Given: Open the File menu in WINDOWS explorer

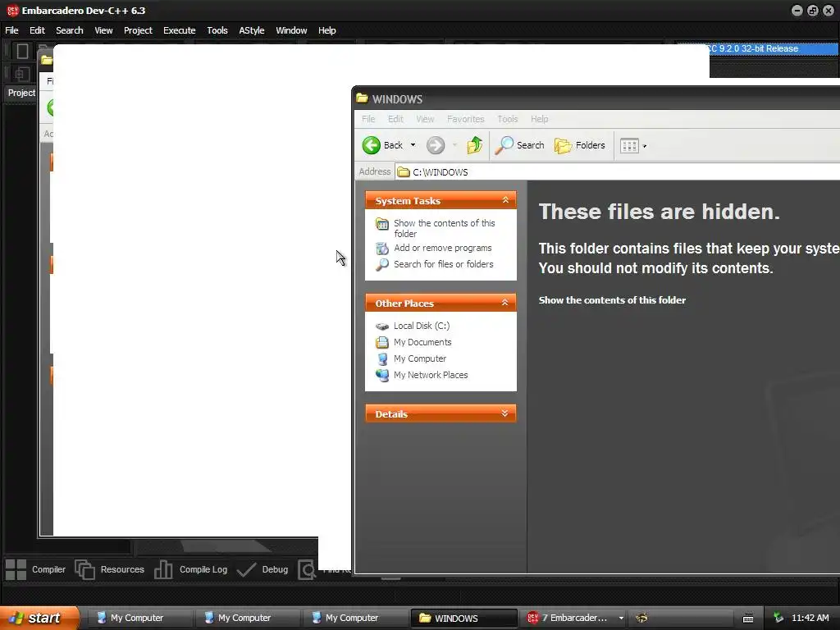Looking at the screenshot, I should pyautogui.click(x=368, y=119).
